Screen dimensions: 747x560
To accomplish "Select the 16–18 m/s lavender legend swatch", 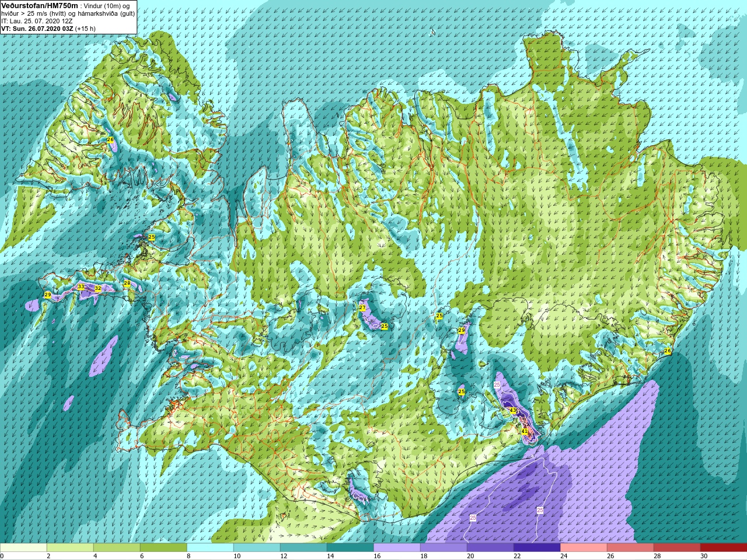I will tap(397, 547).
